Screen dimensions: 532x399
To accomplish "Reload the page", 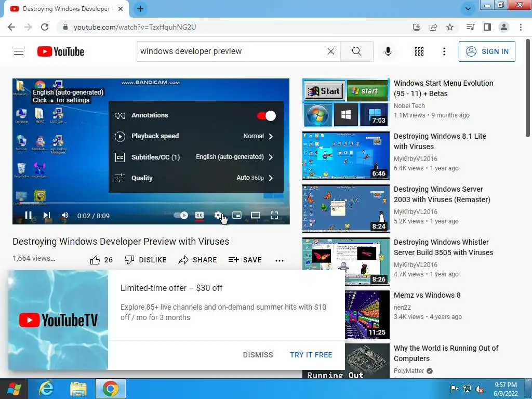I will (45, 27).
